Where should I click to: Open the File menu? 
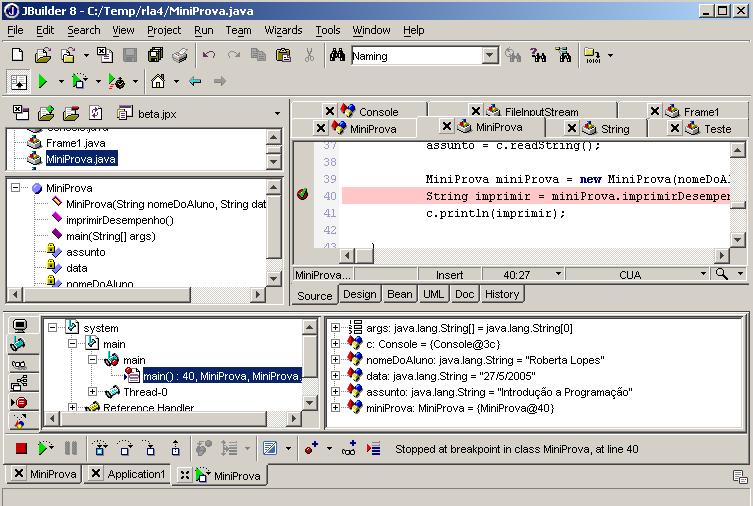pos(15,30)
